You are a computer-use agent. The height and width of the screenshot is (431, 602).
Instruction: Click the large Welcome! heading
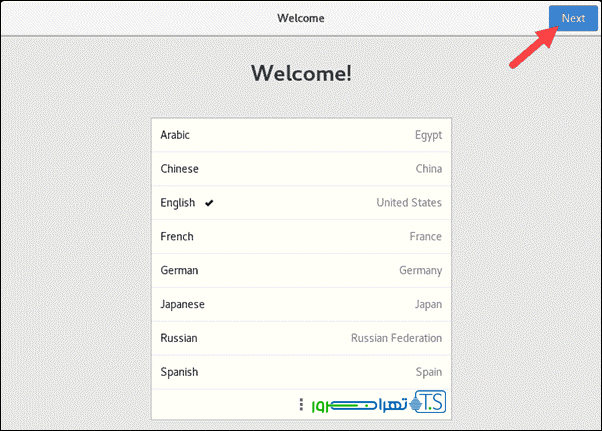coord(301,73)
